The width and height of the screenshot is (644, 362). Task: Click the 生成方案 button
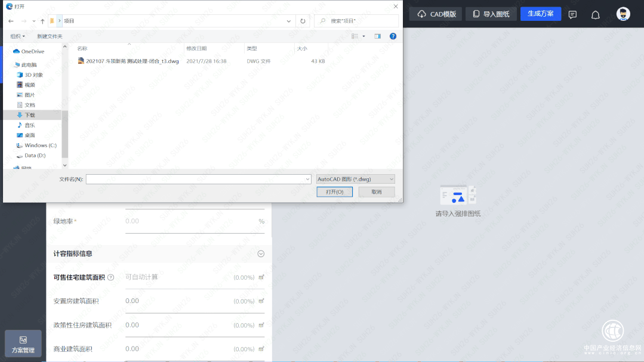[x=540, y=14]
